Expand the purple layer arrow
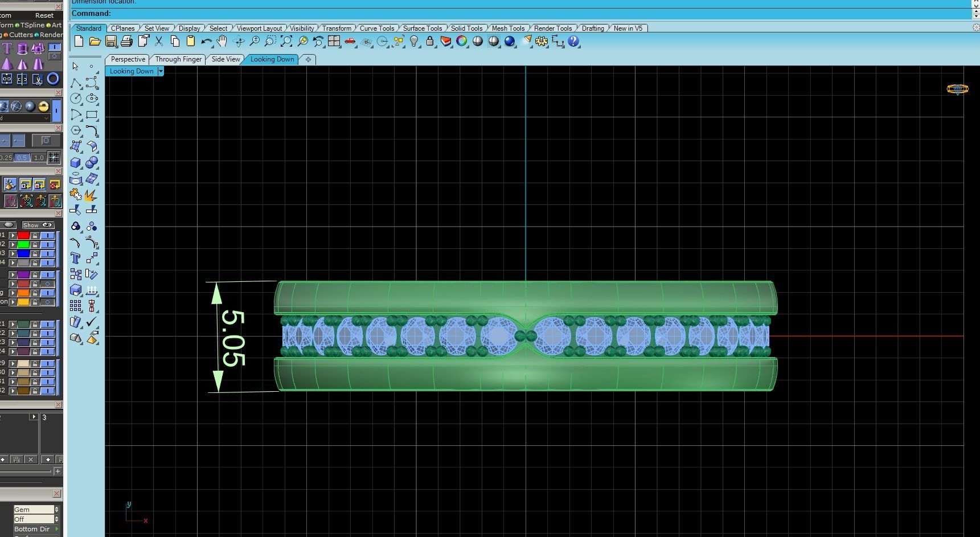 click(13, 274)
